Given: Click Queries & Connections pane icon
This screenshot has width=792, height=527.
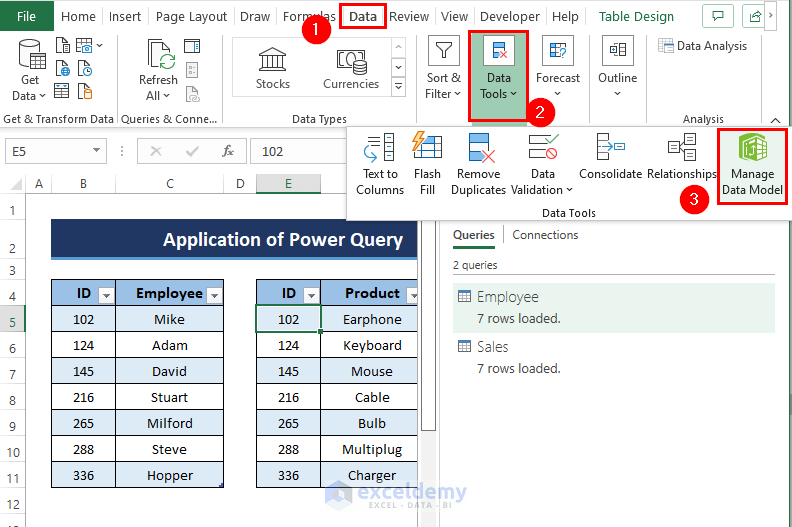Looking at the screenshot, I should point(192,46).
